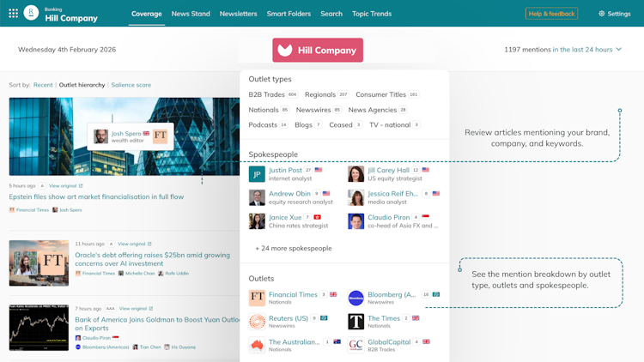Filter by Blogs outlet type

pos(307,124)
